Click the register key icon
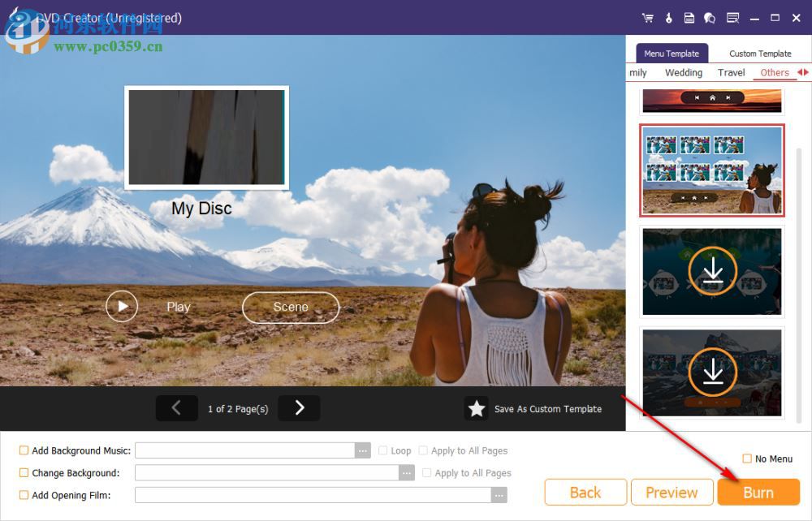The image size is (812, 521). (668, 18)
